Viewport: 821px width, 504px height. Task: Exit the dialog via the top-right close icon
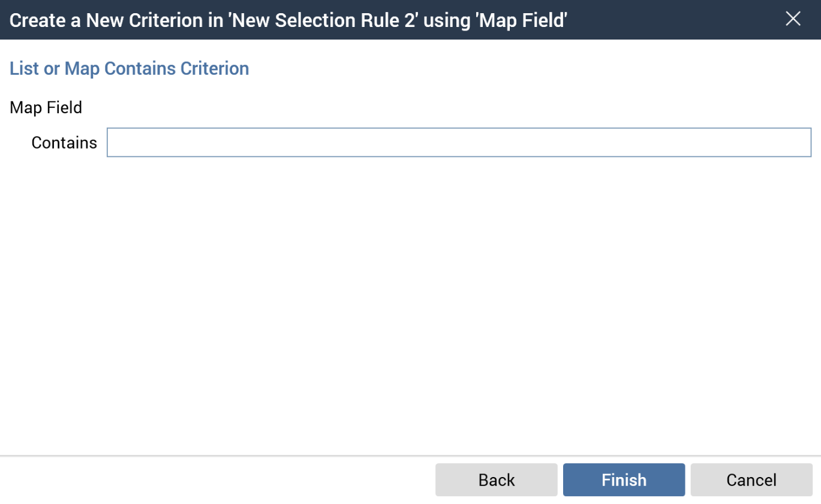(x=793, y=19)
